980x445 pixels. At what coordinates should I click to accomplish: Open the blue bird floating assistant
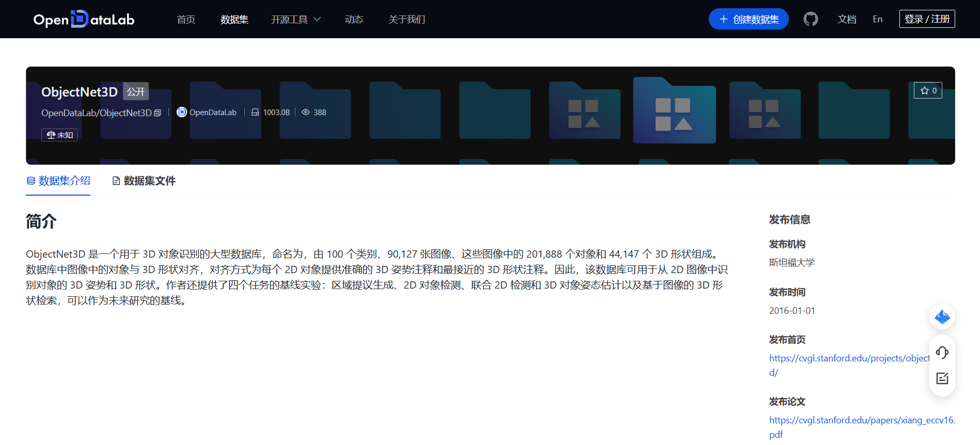tap(942, 316)
